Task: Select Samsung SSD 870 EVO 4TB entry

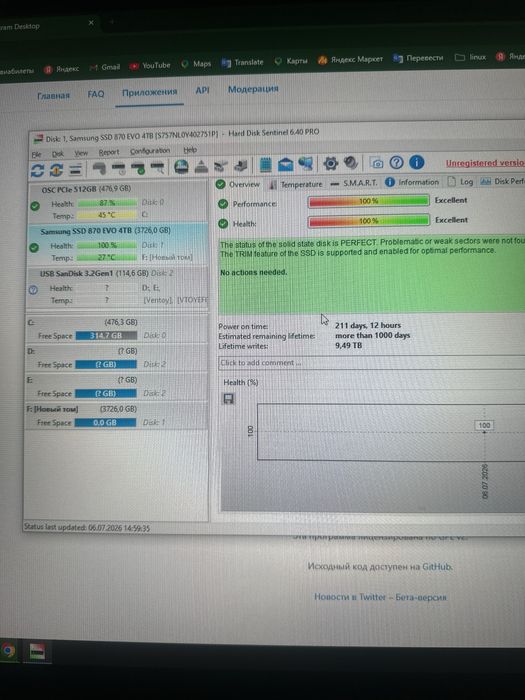Action: point(118,244)
